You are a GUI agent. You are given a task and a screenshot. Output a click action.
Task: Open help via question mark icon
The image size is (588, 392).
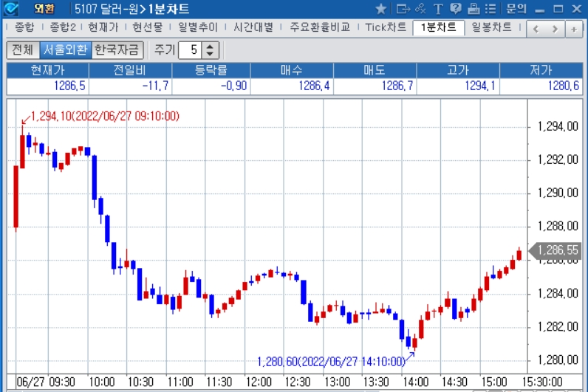click(x=456, y=9)
